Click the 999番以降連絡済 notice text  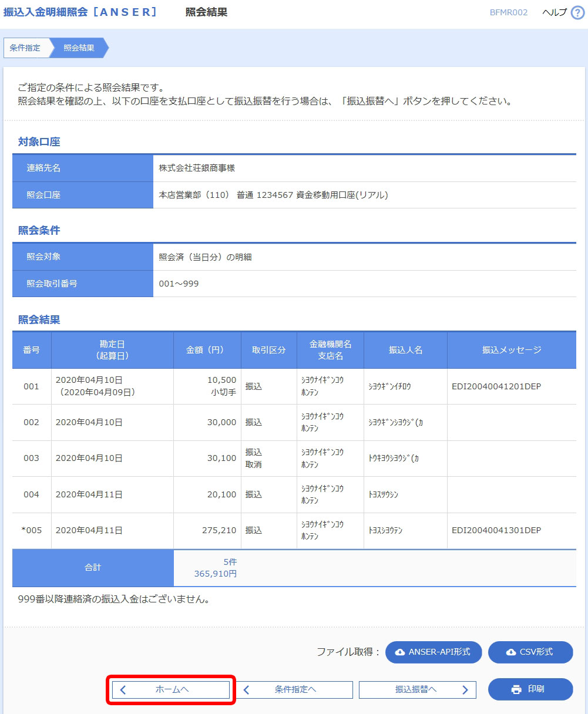tap(115, 600)
